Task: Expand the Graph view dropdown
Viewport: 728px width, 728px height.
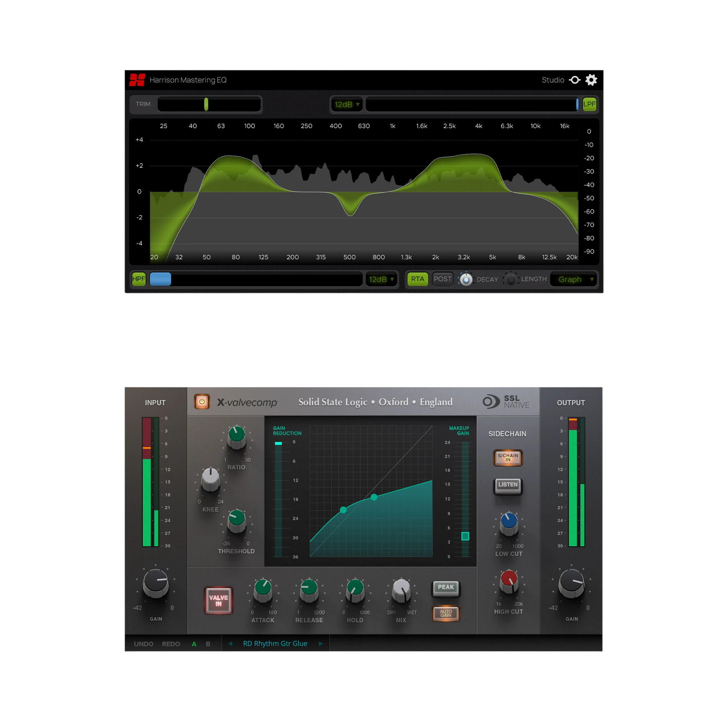Action: pyautogui.click(x=574, y=279)
